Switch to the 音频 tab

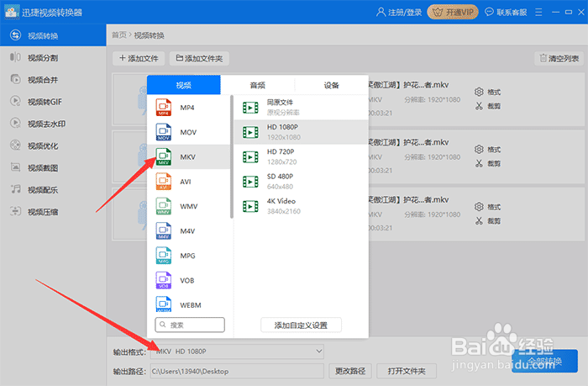pyautogui.click(x=258, y=85)
